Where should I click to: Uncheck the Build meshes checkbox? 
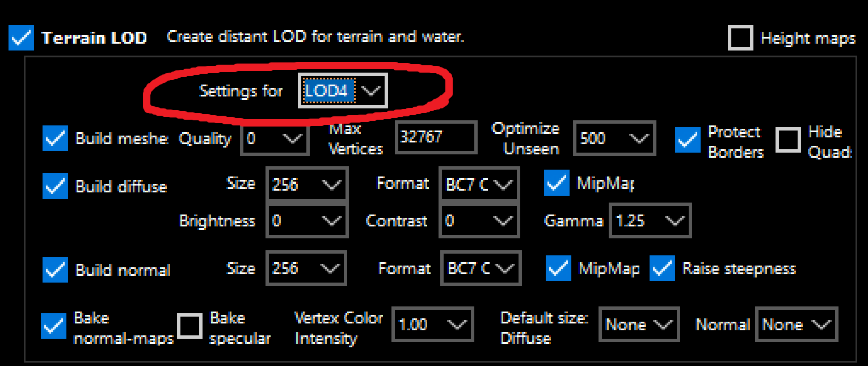coord(55,138)
